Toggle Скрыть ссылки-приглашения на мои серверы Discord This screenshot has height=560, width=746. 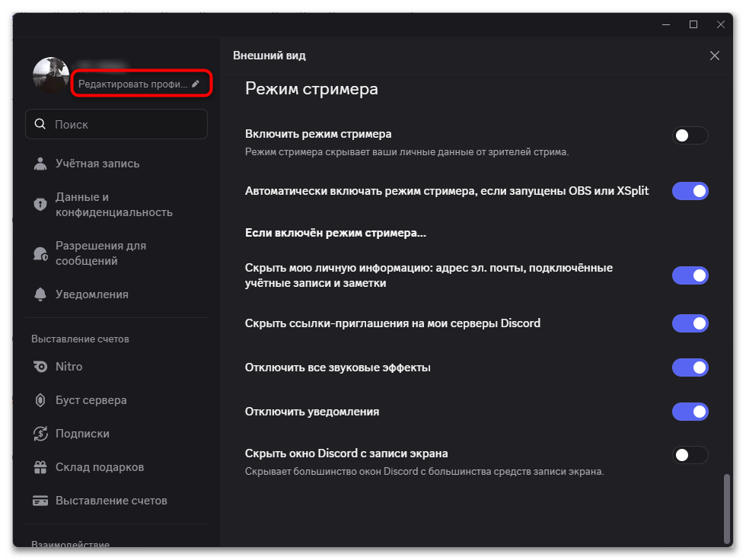(690, 323)
